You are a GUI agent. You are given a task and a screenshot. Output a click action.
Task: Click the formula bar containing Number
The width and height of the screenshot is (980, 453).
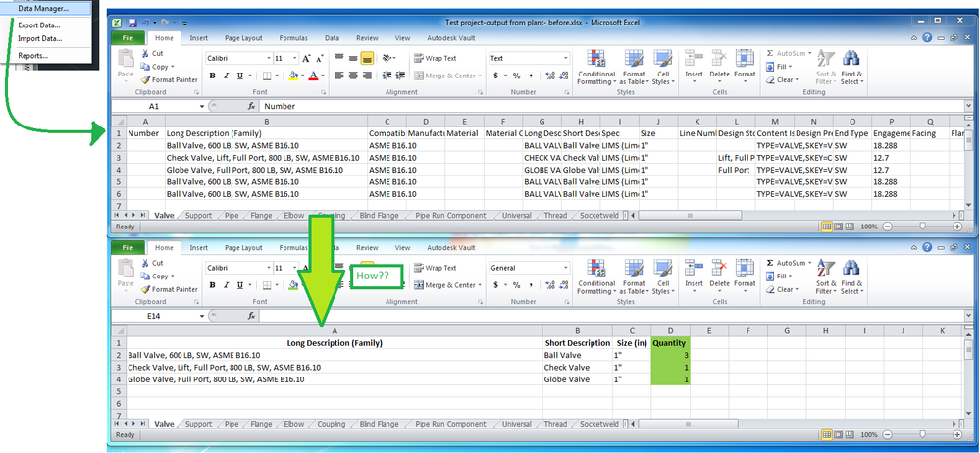pos(612,106)
